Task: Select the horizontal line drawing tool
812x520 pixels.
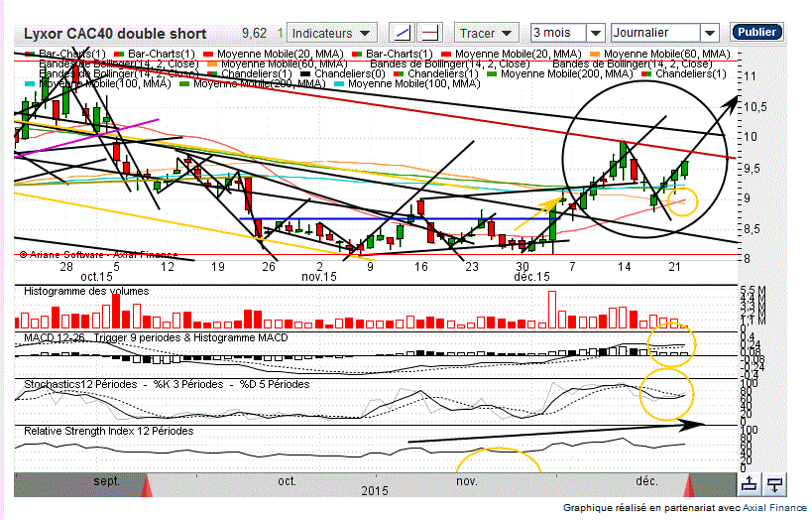Action: coord(430,33)
